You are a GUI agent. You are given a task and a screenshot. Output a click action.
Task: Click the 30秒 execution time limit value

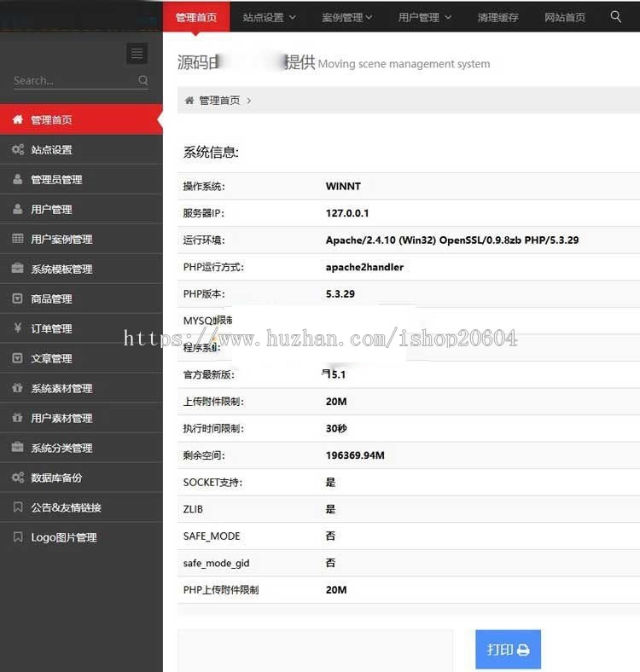point(336,428)
